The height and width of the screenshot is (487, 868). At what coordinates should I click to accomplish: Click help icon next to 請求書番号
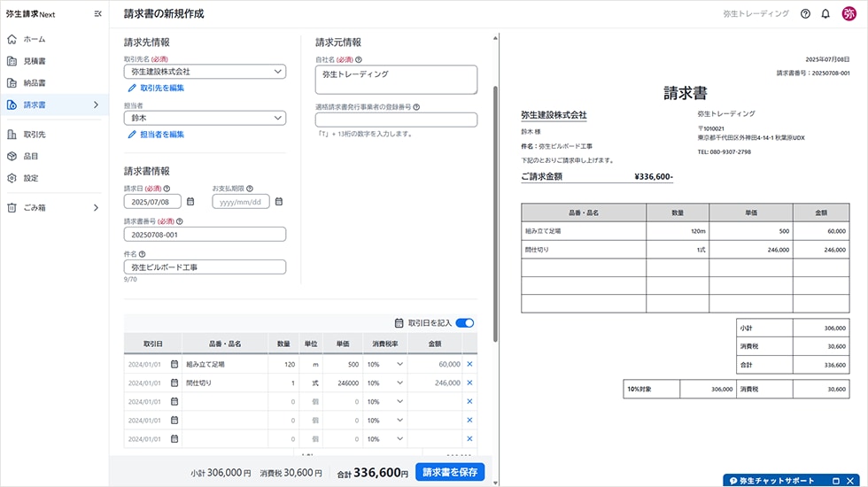tap(180, 221)
